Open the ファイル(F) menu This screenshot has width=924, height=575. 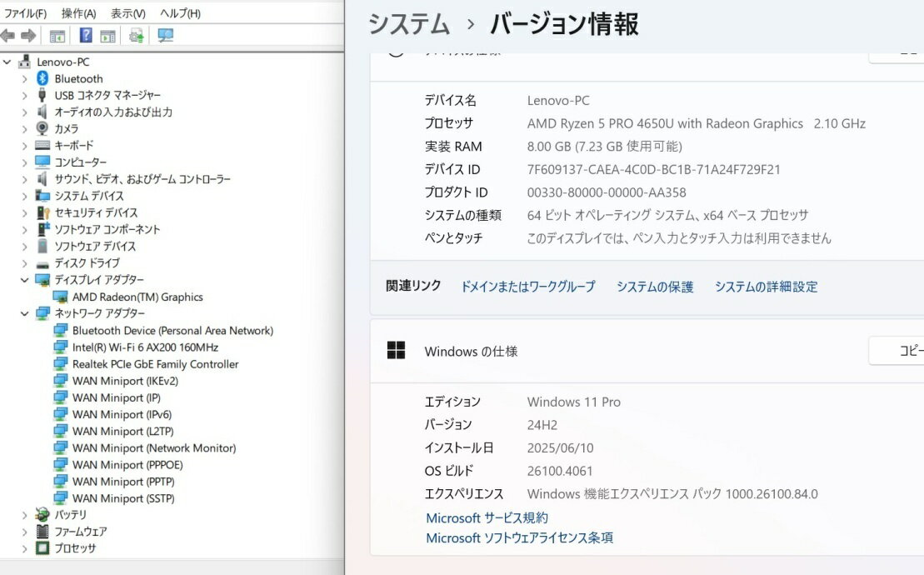[x=26, y=13]
